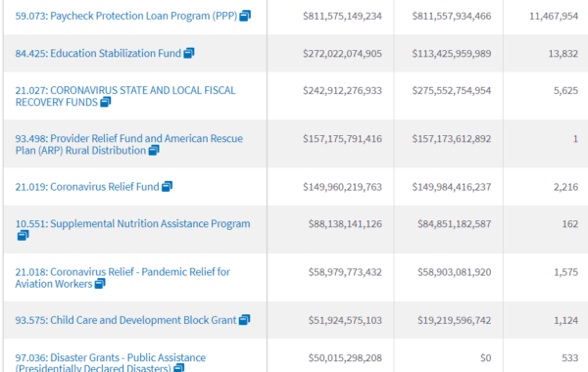588x372 pixels.
Task: Click the window icon beside Coronavirus Relief Fund
Action: (167, 187)
